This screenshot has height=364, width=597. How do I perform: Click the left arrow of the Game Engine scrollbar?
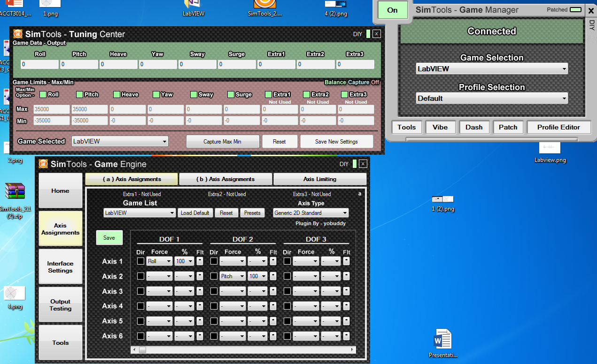(x=135, y=350)
